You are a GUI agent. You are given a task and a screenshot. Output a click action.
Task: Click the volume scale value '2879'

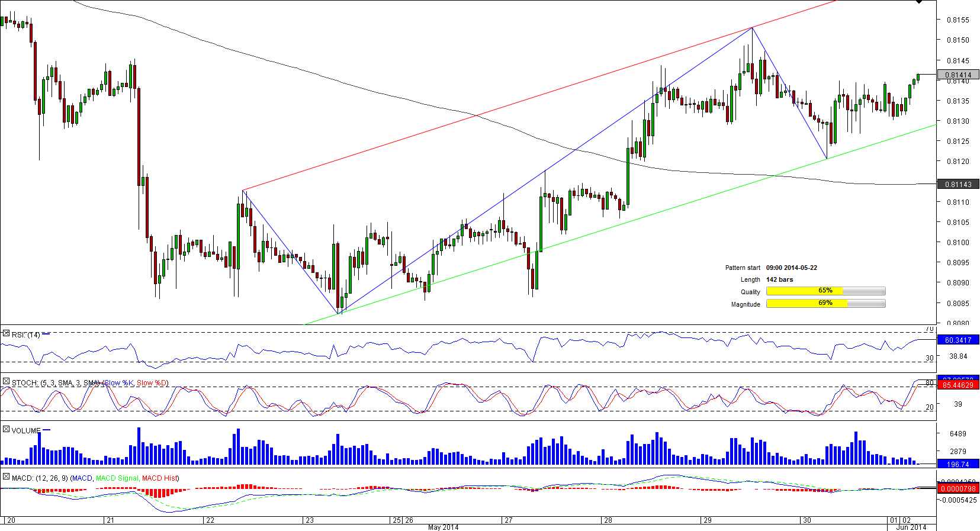[958, 451]
